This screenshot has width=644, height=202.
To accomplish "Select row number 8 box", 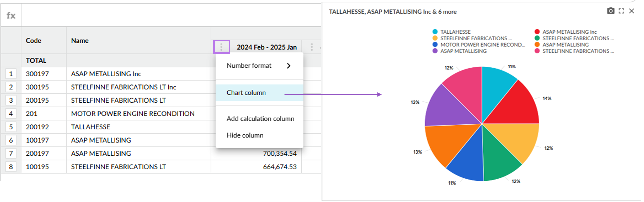I will point(11,167).
